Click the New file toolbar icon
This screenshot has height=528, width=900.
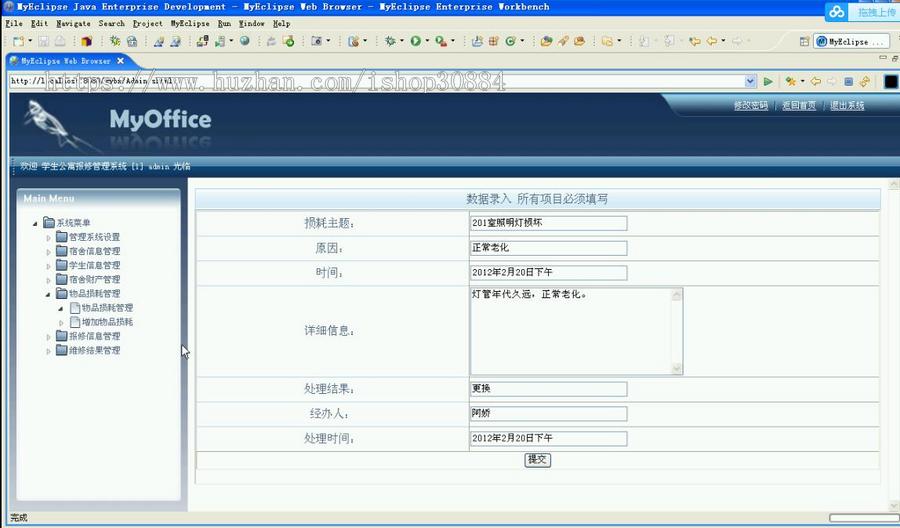18,41
